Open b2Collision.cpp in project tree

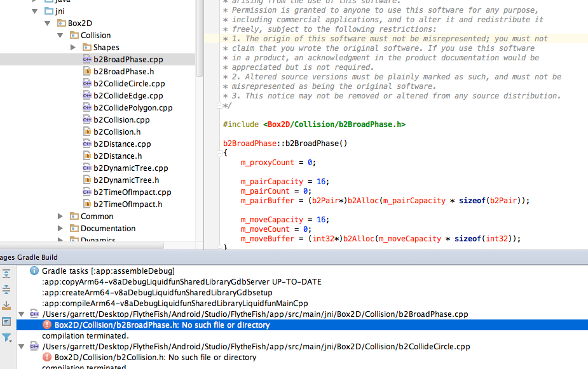pyautogui.click(x=121, y=119)
